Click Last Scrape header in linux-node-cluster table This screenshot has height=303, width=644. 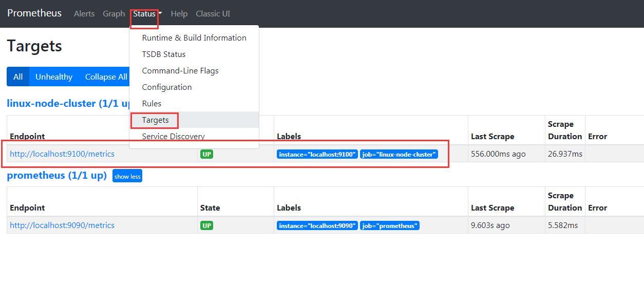pyautogui.click(x=493, y=137)
